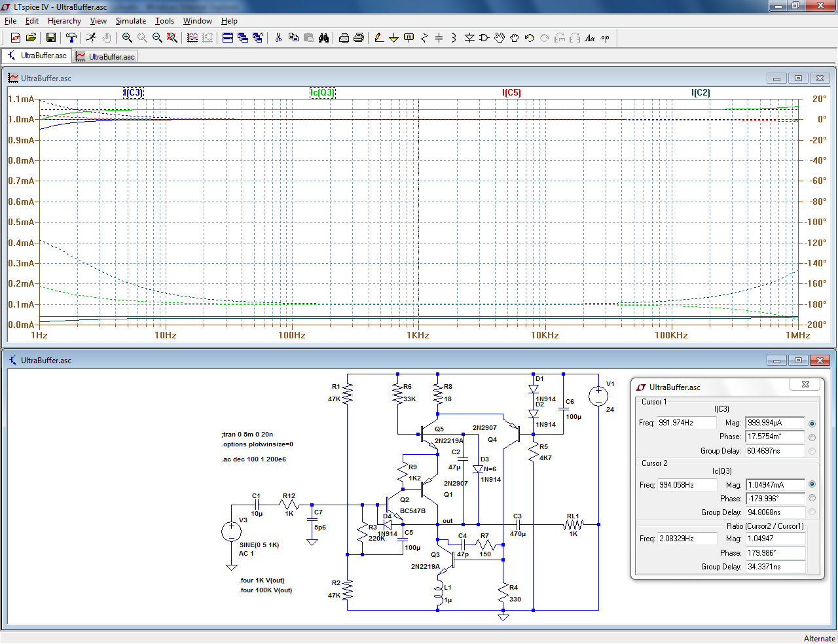
Task: Cascade windows toolbar icon
Action: click(243, 38)
